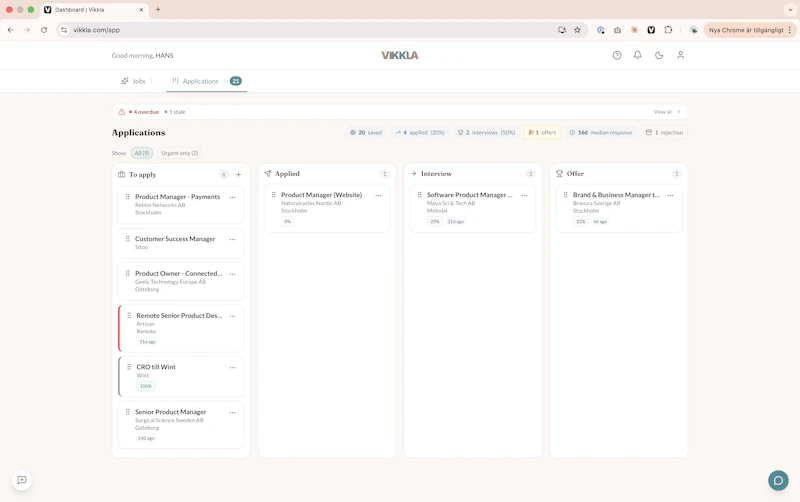Image resolution: width=800 pixels, height=502 pixels.
Task: Toggle dark mode moon icon
Action: [x=659, y=55]
